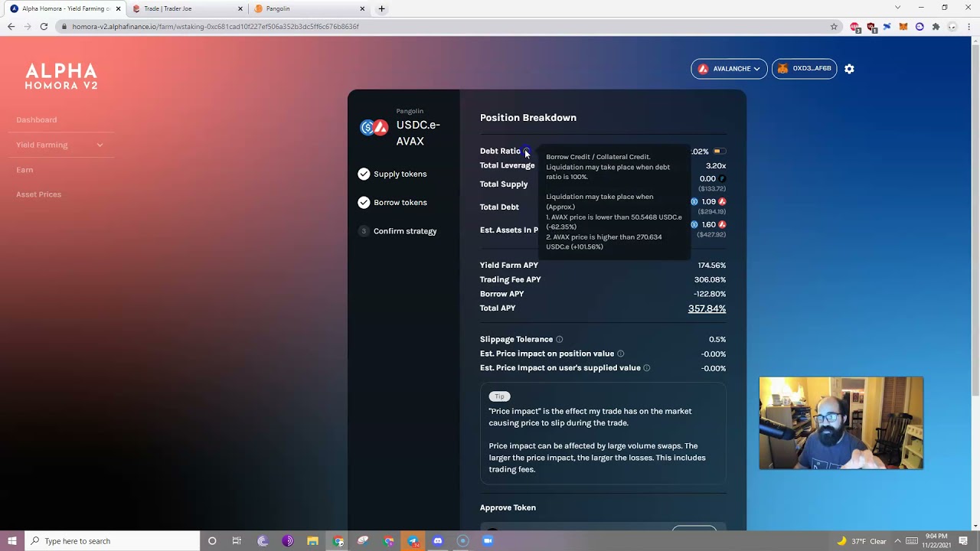
Task: Show Slippage Tolerance info tooltip
Action: [559, 340]
